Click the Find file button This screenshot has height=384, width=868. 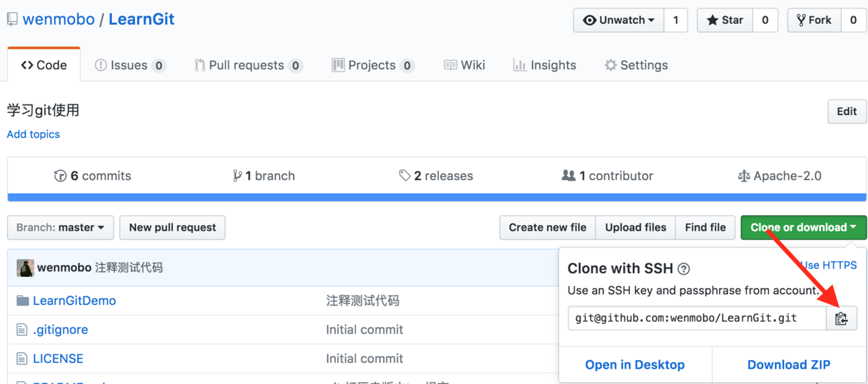[706, 227]
